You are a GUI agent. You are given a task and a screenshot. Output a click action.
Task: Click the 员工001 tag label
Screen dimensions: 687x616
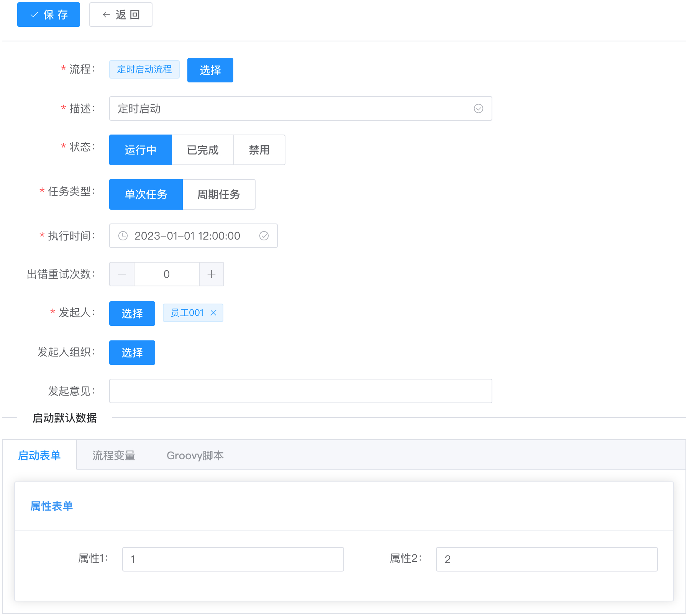pyautogui.click(x=187, y=313)
